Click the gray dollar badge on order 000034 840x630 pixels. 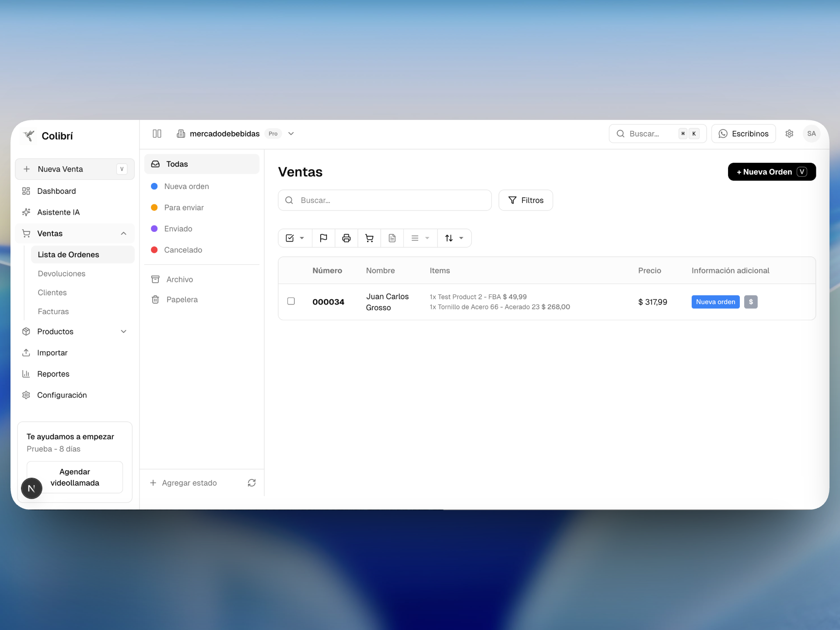[x=751, y=302]
